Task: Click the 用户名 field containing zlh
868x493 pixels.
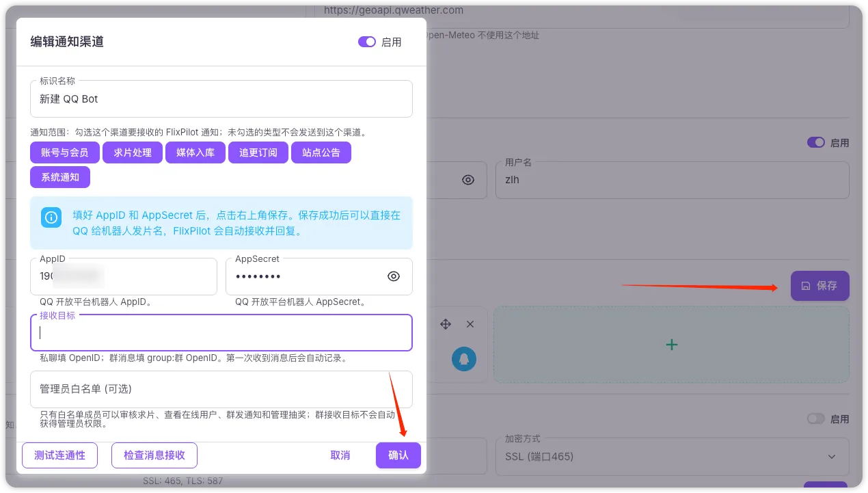Action: click(673, 180)
